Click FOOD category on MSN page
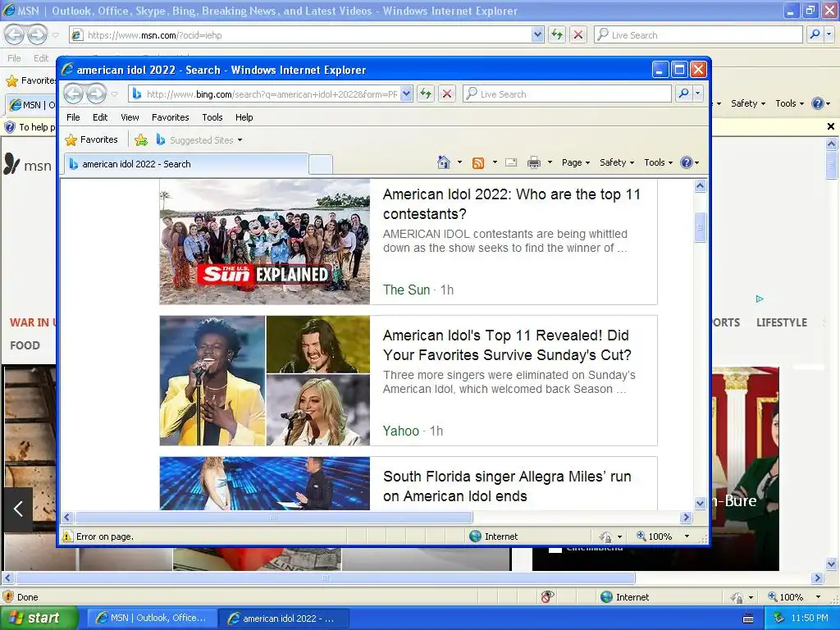Screen dimensions: 840x630 coord(25,345)
